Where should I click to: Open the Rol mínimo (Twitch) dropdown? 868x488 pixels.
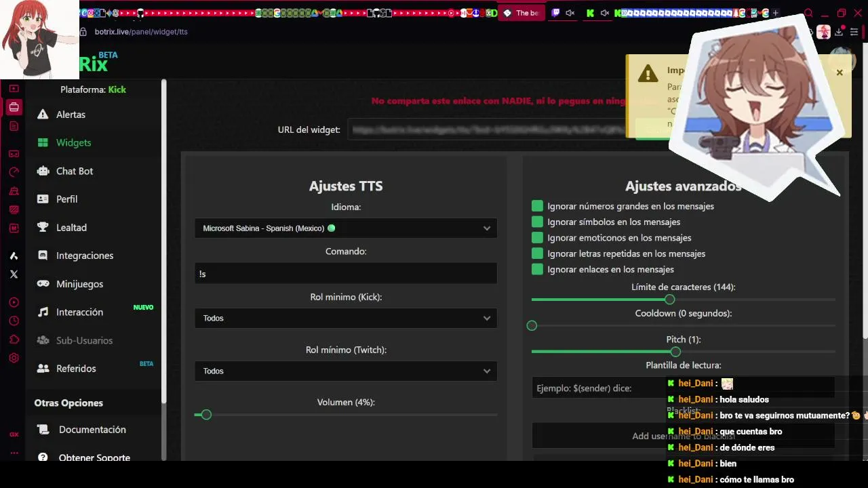(346, 371)
